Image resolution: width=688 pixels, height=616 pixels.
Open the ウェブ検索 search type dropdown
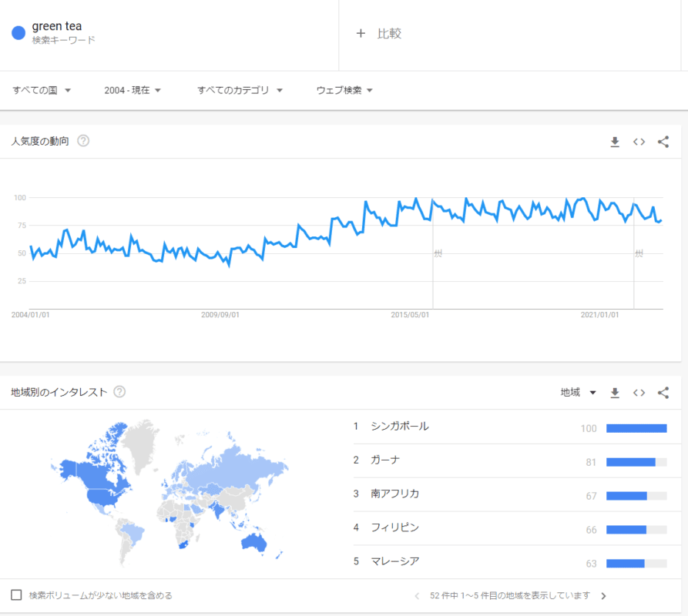[x=344, y=90]
